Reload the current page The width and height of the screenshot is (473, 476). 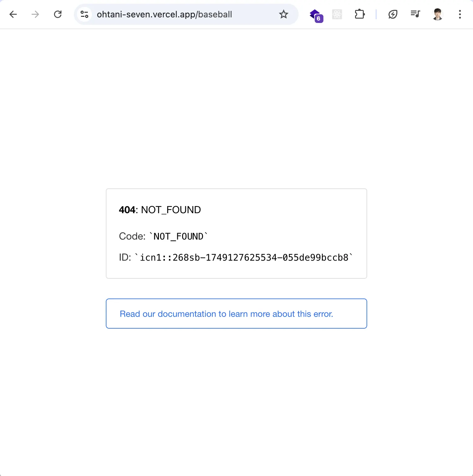click(x=58, y=14)
